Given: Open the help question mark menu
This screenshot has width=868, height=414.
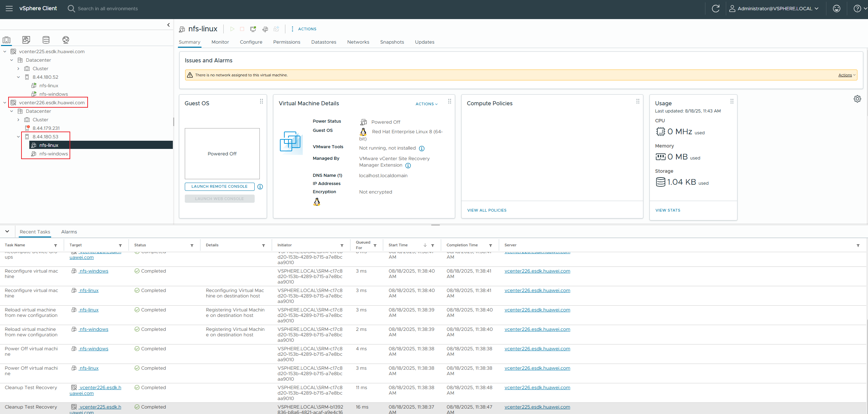Looking at the screenshot, I should (x=859, y=9).
